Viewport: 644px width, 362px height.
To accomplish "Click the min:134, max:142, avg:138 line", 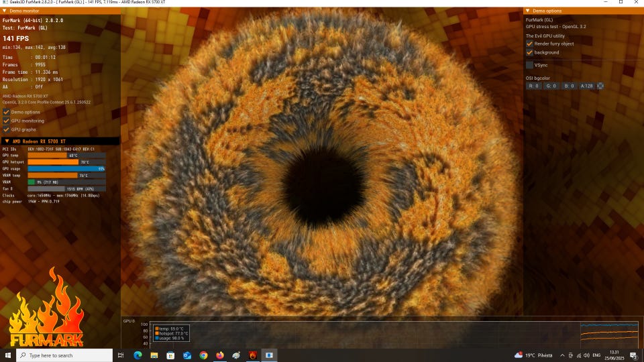I will tap(34, 47).
